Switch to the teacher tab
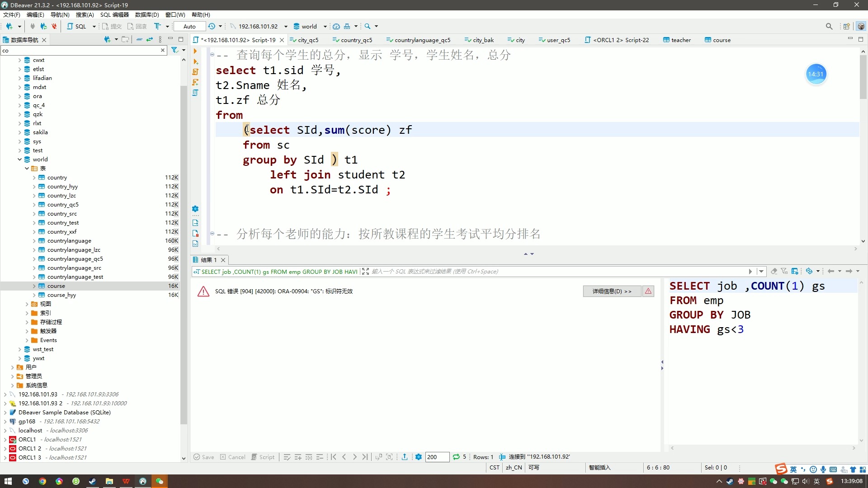 pos(680,40)
